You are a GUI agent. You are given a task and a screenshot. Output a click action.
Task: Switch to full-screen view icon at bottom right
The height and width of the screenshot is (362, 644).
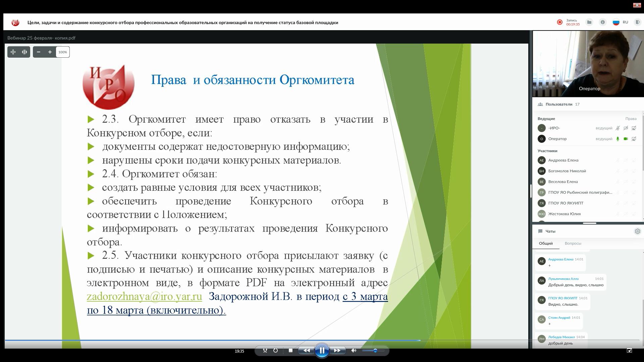click(629, 351)
